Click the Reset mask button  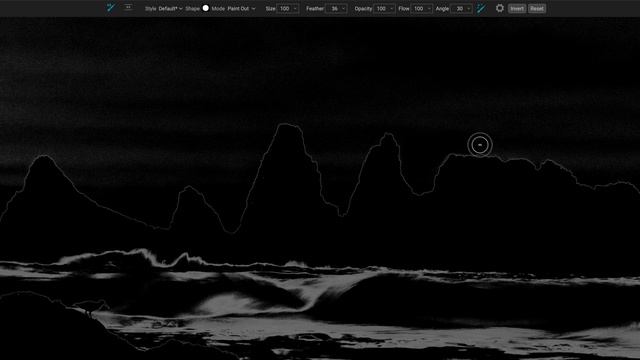(x=537, y=9)
